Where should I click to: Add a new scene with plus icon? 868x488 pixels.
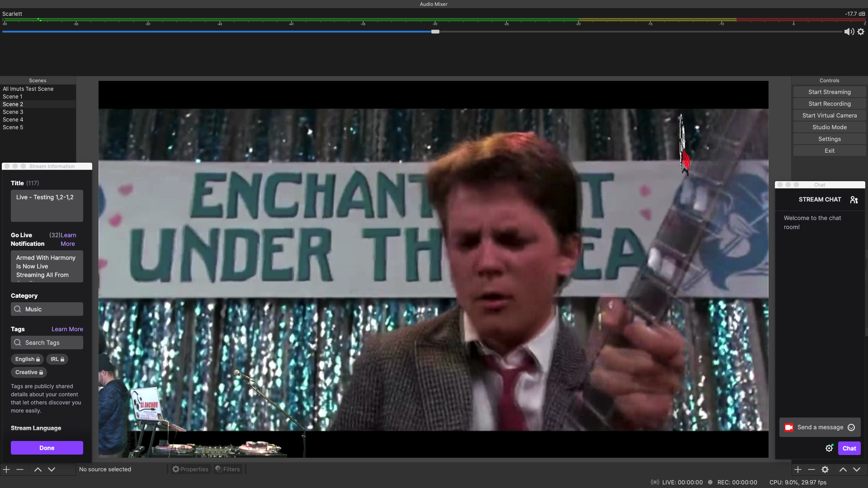click(6, 469)
